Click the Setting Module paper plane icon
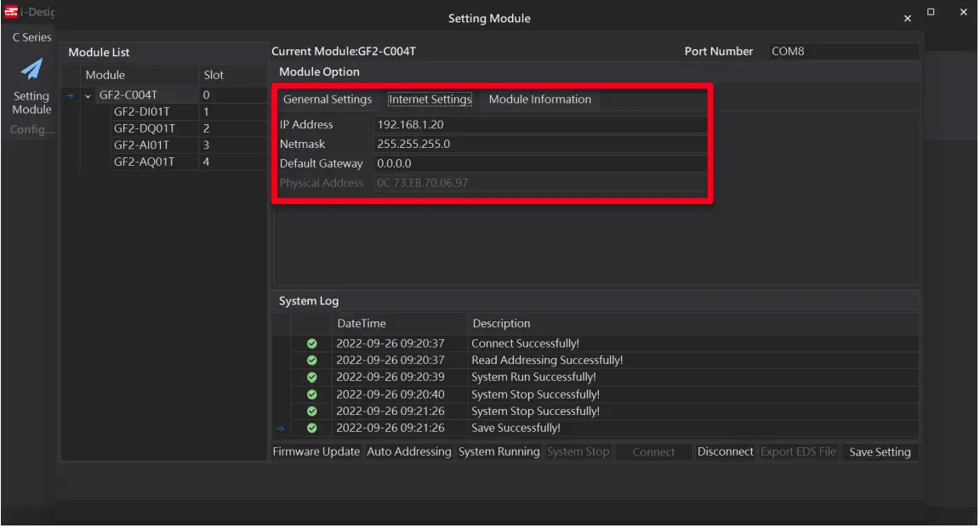Screen dimensions: 980x528 point(31,70)
